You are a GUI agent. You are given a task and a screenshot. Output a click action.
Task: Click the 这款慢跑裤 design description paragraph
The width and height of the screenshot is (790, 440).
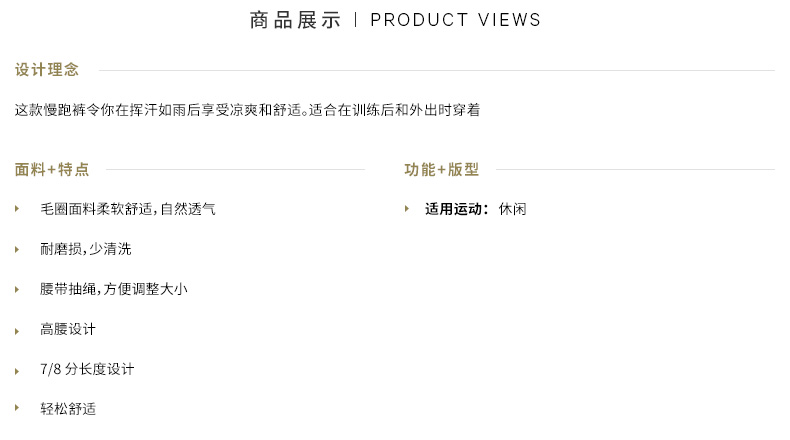247,110
